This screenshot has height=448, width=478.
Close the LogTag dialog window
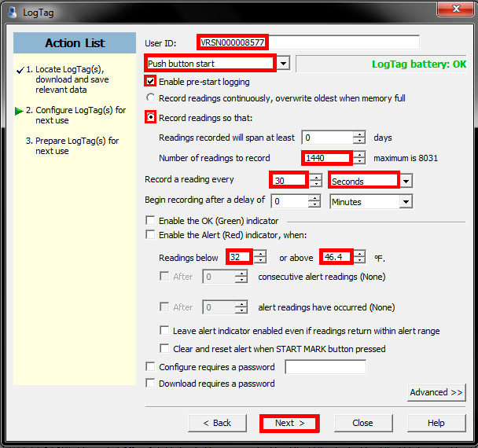click(453, 9)
